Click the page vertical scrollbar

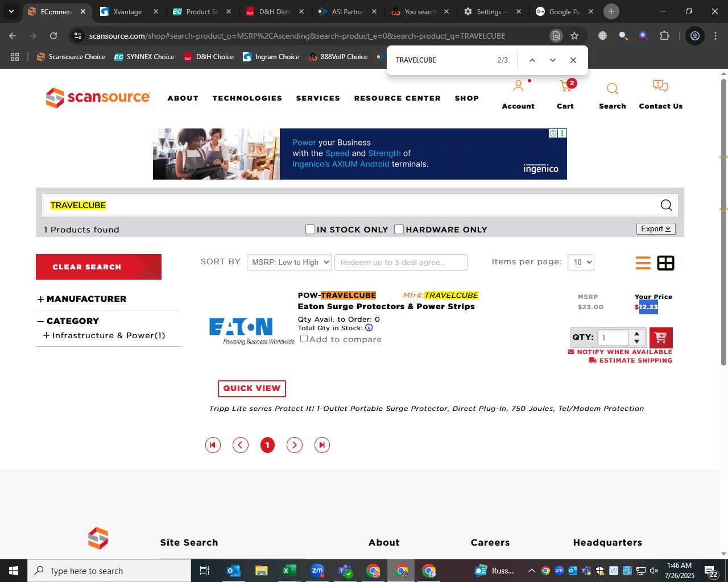[723, 222]
